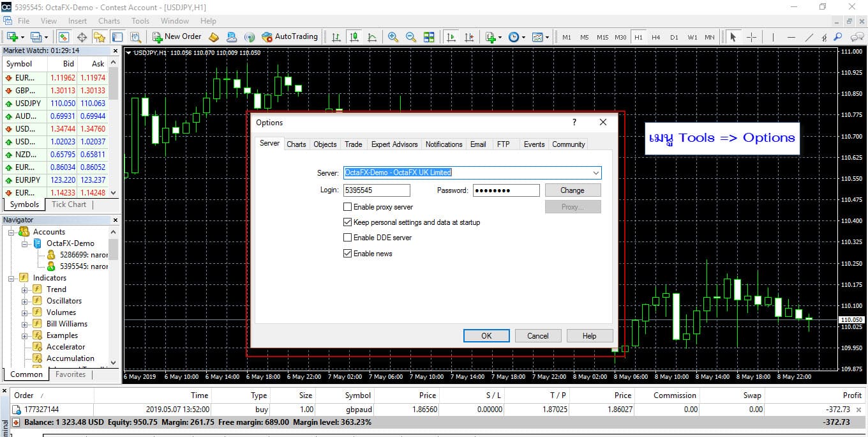Expand the Trend indicators folder
The width and height of the screenshot is (868, 437).
(x=25, y=289)
